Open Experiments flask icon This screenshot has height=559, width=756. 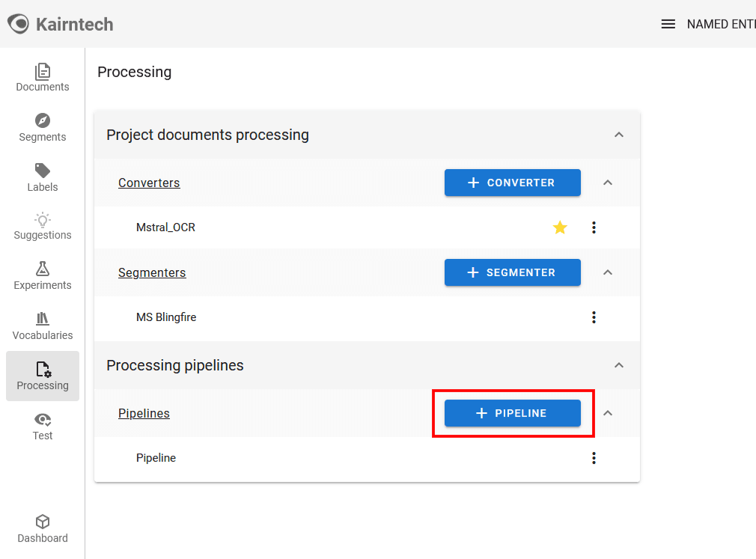coord(43,269)
